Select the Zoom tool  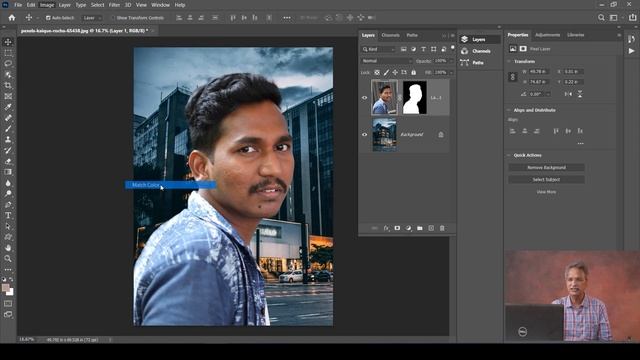pyautogui.click(x=8, y=258)
